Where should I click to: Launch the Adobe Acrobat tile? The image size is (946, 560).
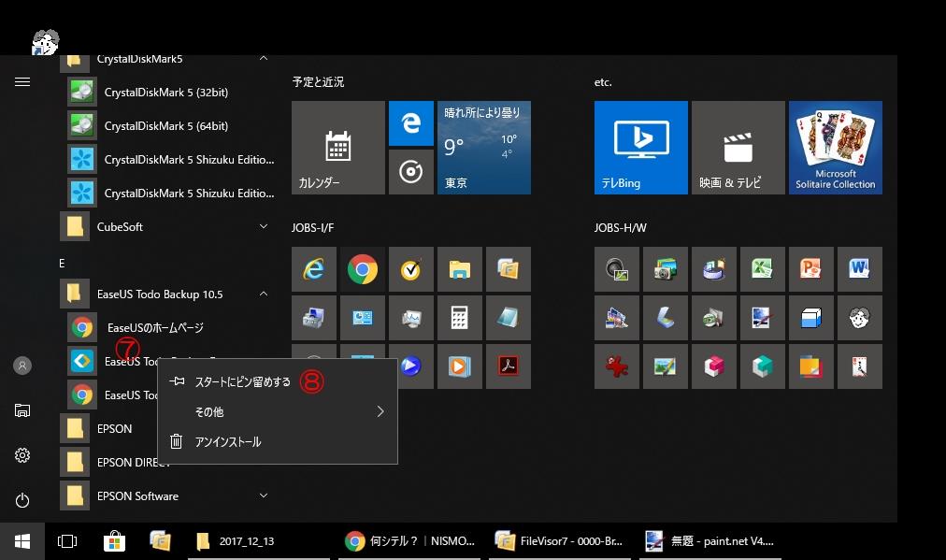tap(509, 366)
